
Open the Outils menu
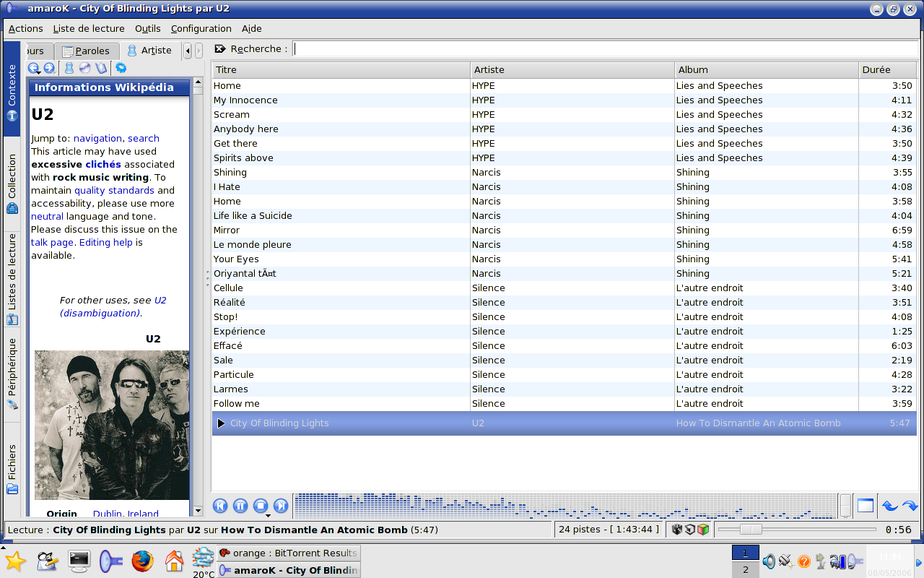pyautogui.click(x=148, y=29)
